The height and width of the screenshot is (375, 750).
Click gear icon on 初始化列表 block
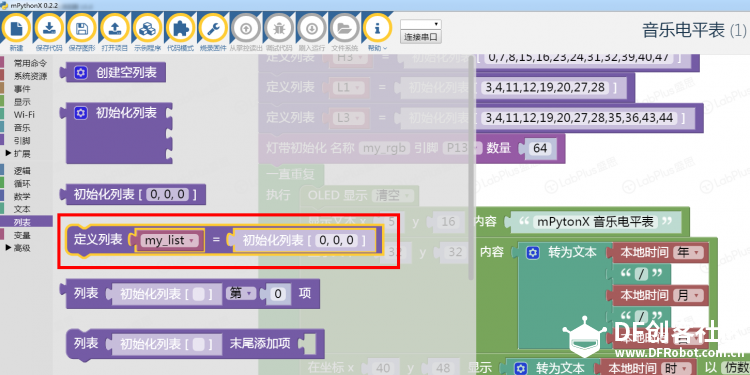pyautogui.click(x=81, y=113)
